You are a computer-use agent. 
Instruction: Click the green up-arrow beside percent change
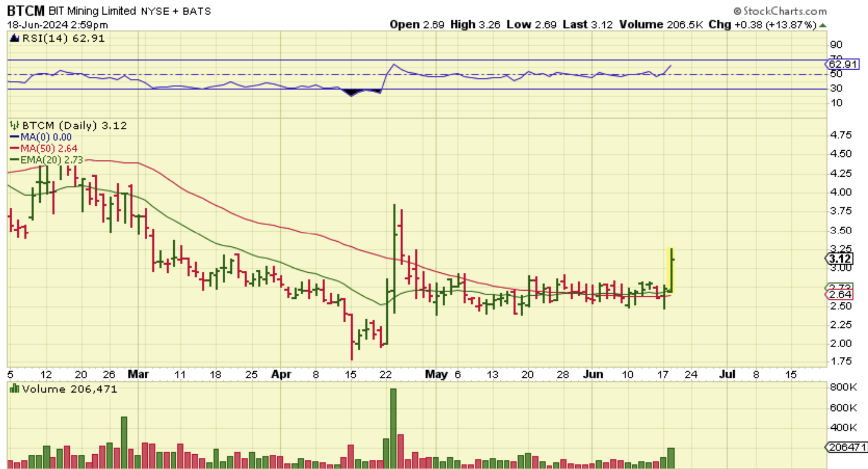[x=823, y=25]
